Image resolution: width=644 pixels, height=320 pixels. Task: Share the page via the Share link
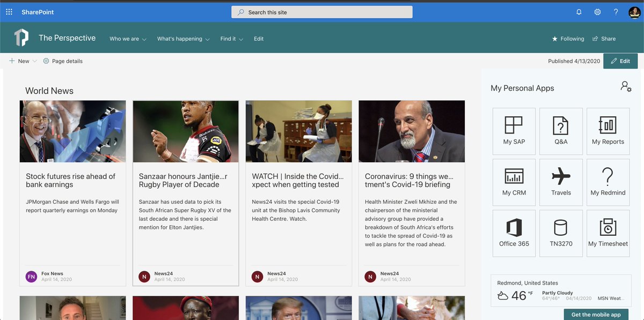click(x=604, y=39)
